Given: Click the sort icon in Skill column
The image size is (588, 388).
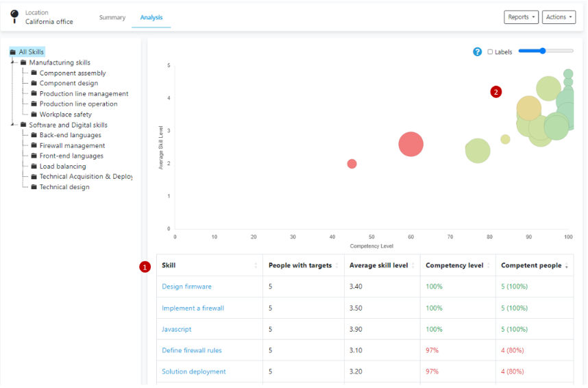Looking at the screenshot, I should pyautogui.click(x=256, y=266).
